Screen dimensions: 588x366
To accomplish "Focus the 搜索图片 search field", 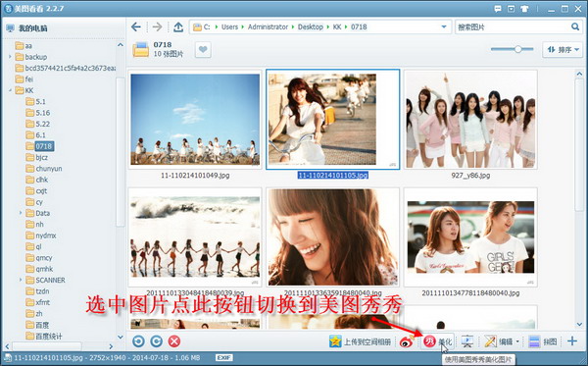I will tap(513, 27).
